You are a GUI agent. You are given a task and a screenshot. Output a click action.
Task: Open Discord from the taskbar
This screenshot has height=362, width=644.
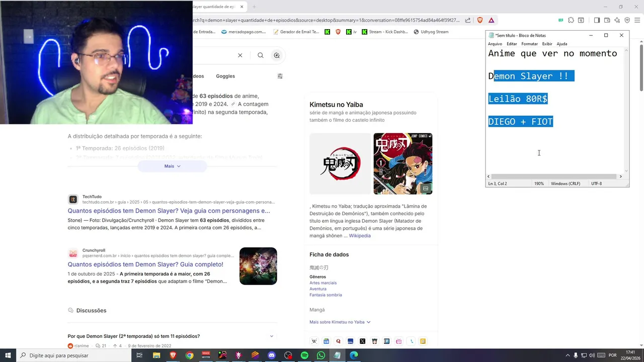coord(272,355)
